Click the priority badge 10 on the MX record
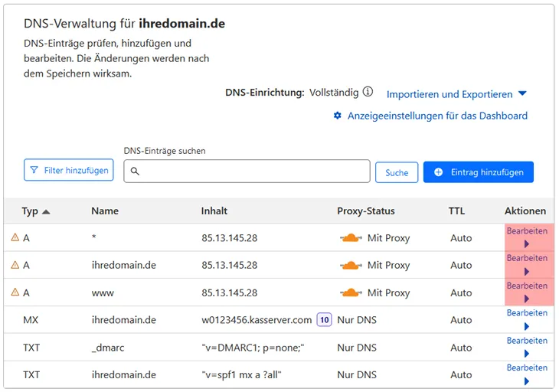Image resolution: width=559 pixels, height=392 pixels. pyautogui.click(x=325, y=320)
